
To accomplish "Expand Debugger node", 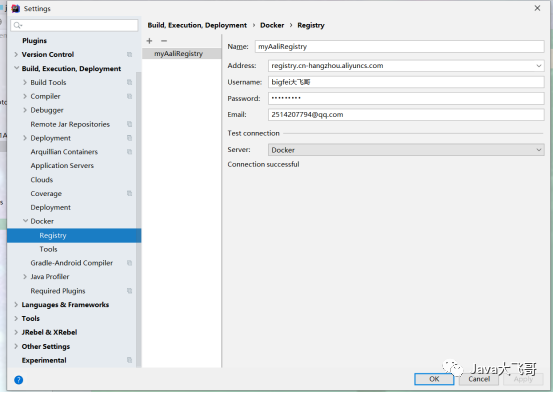I will pos(25,110).
